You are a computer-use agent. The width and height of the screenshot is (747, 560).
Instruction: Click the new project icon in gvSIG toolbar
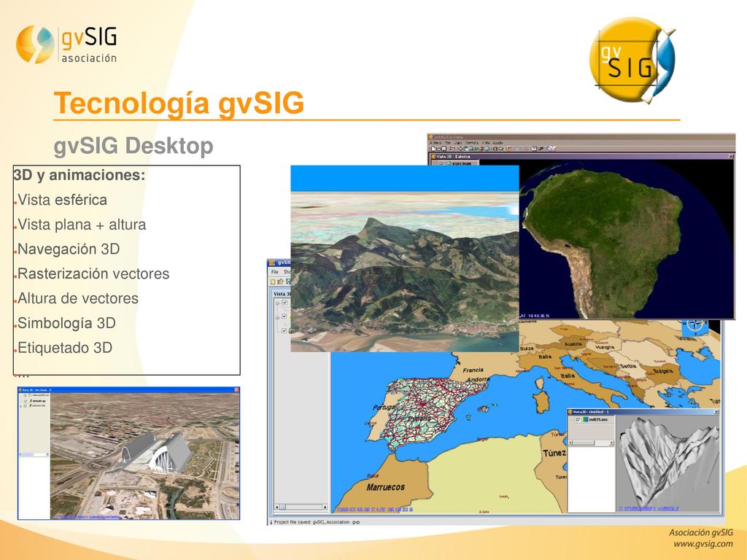tap(273, 281)
